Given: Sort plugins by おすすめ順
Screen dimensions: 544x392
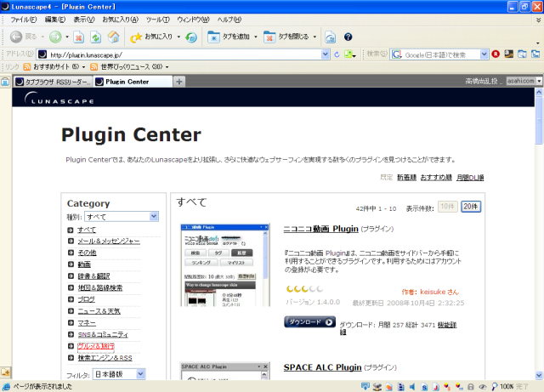Looking at the screenshot, I should click(x=436, y=178).
